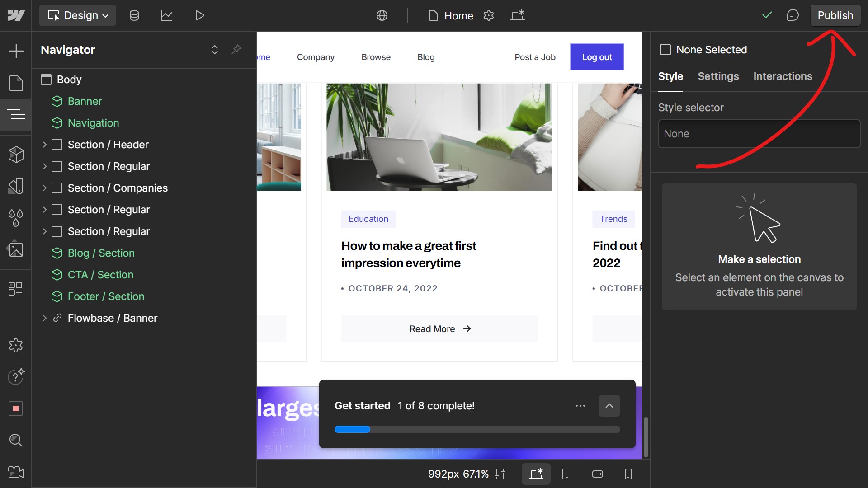Screen dimensions: 868x488
Task: Switch to the Style tab
Action: [670, 76]
